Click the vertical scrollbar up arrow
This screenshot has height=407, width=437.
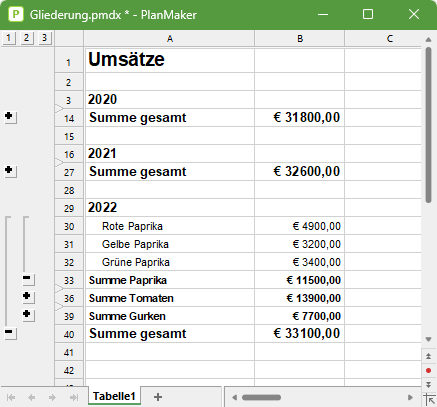(429, 40)
